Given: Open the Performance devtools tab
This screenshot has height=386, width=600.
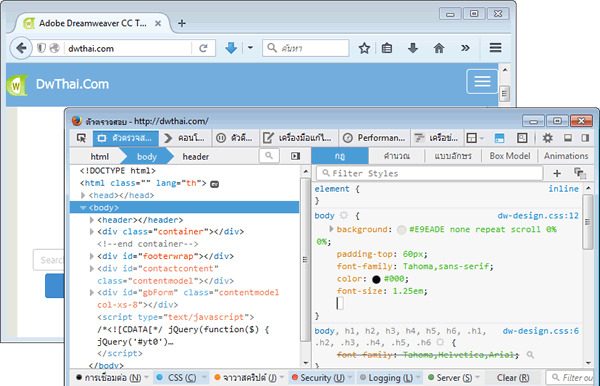Looking at the screenshot, I should 374,138.
